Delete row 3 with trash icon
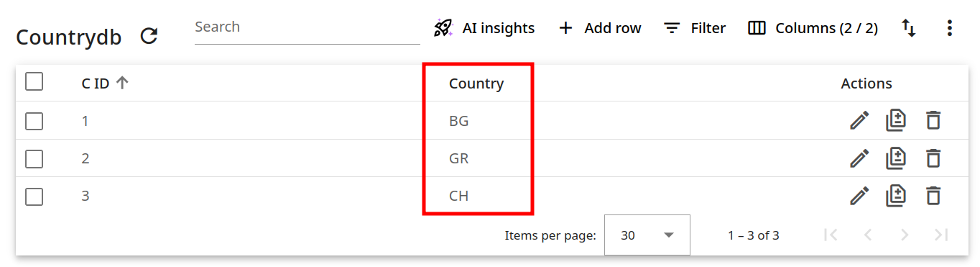 933,195
